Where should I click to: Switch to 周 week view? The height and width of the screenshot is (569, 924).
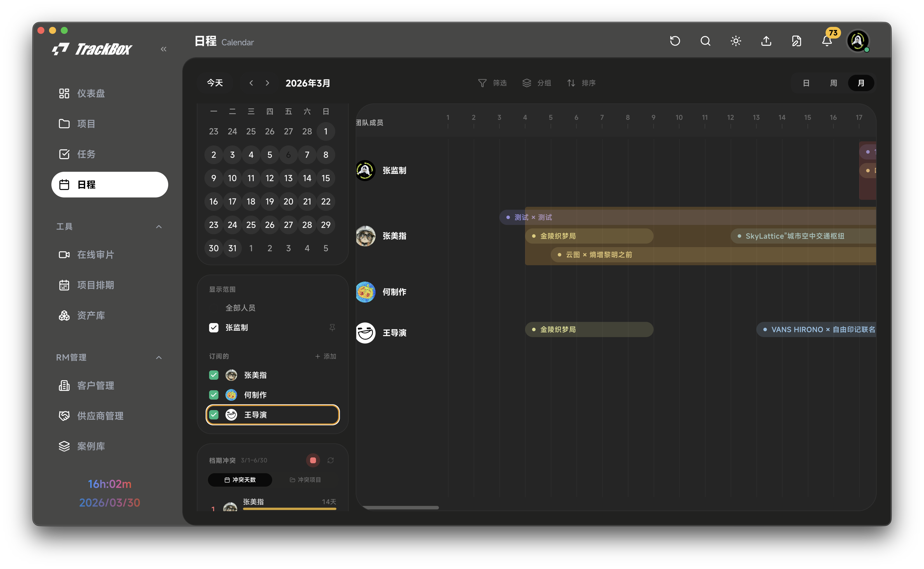tap(833, 83)
